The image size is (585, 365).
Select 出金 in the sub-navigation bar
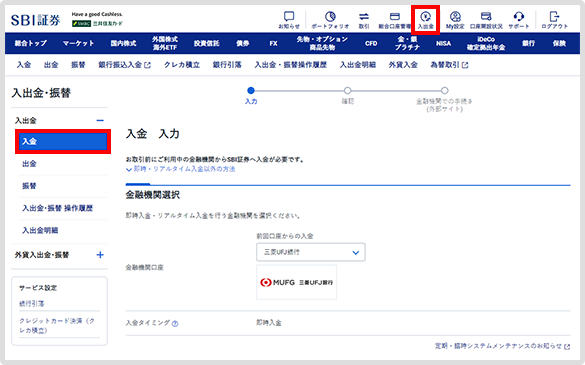click(51, 65)
